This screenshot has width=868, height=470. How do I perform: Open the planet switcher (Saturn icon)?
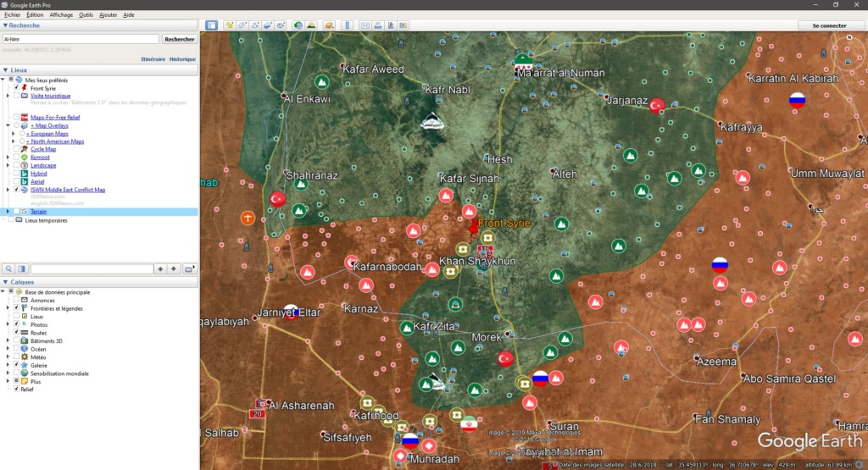point(330,25)
